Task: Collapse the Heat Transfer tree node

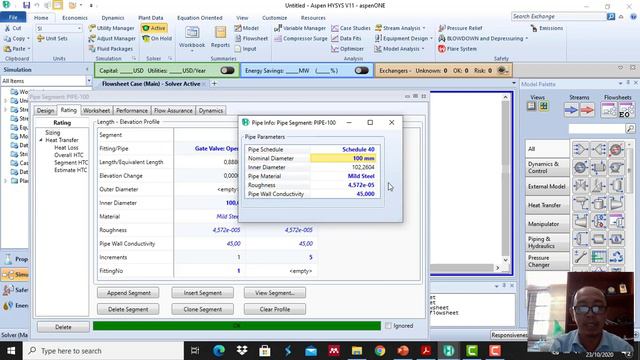Action: (41, 140)
